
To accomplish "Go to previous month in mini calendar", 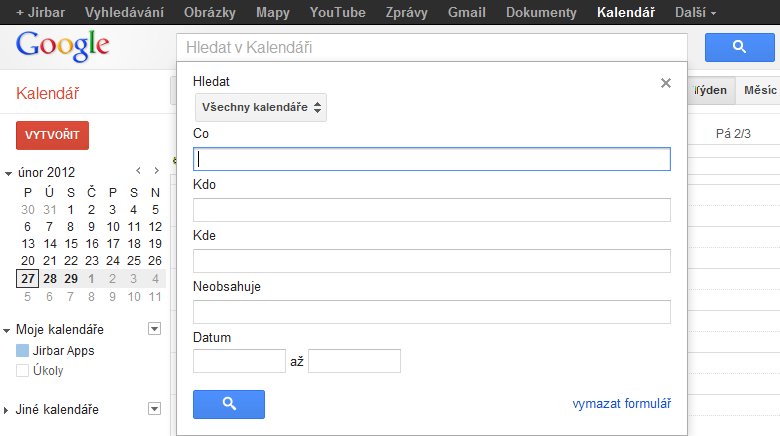I will [x=139, y=171].
